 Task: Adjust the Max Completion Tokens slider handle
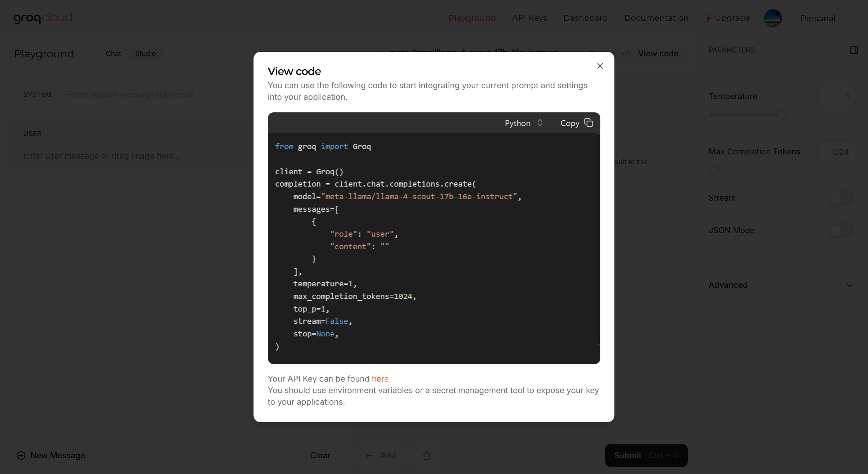point(714,170)
